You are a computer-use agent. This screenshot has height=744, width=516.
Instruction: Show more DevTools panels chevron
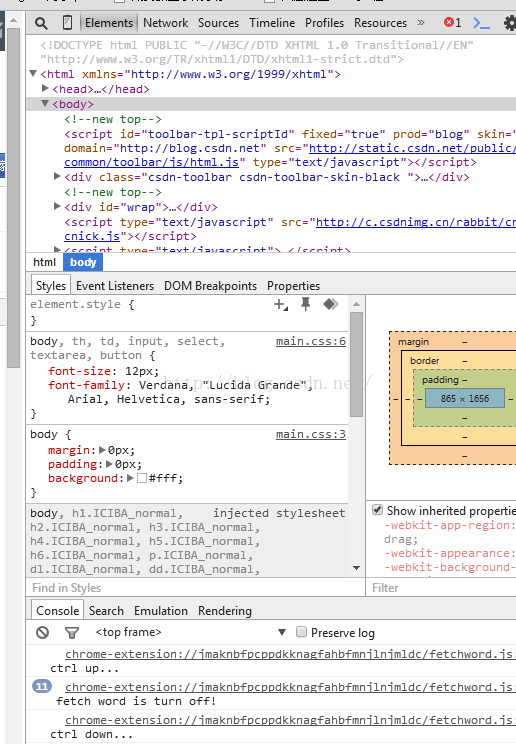tap(421, 22)
